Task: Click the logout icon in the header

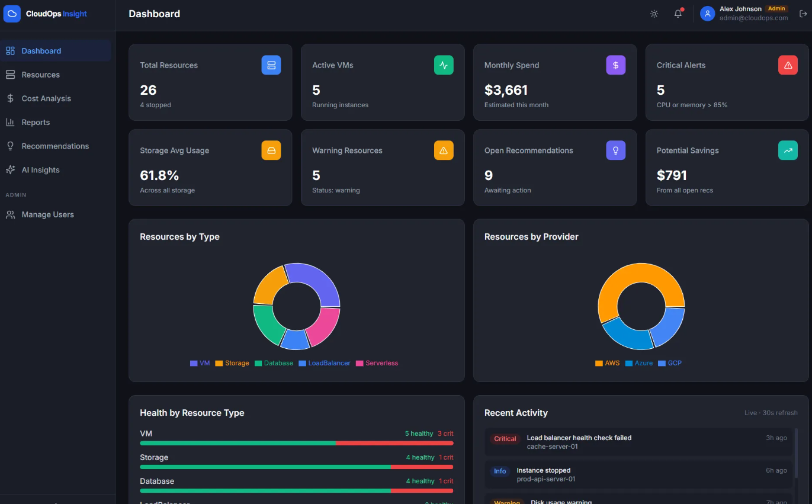Action: tap(803, 14)
